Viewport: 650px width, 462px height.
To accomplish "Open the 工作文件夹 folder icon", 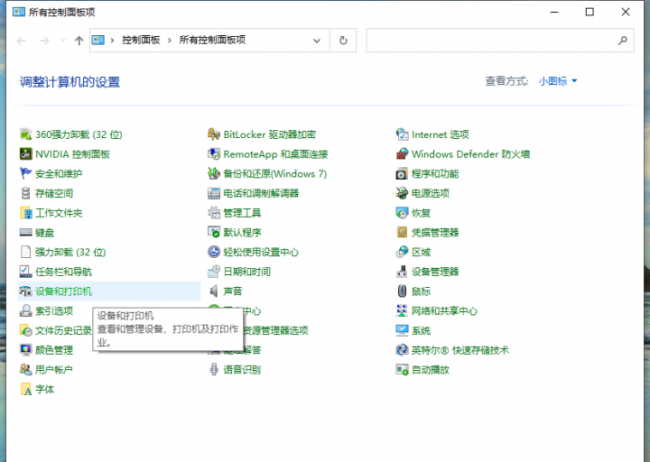I will click(x=26, y=213).
